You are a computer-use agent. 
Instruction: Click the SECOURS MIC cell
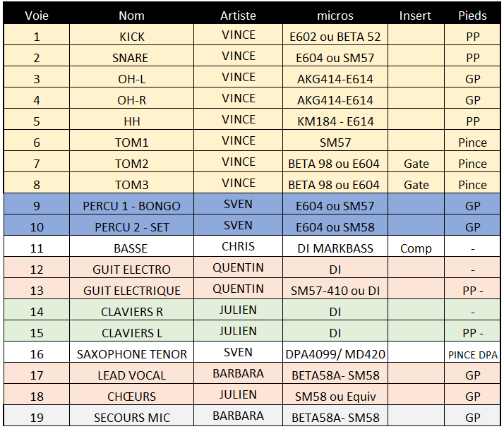pos(131,418)
